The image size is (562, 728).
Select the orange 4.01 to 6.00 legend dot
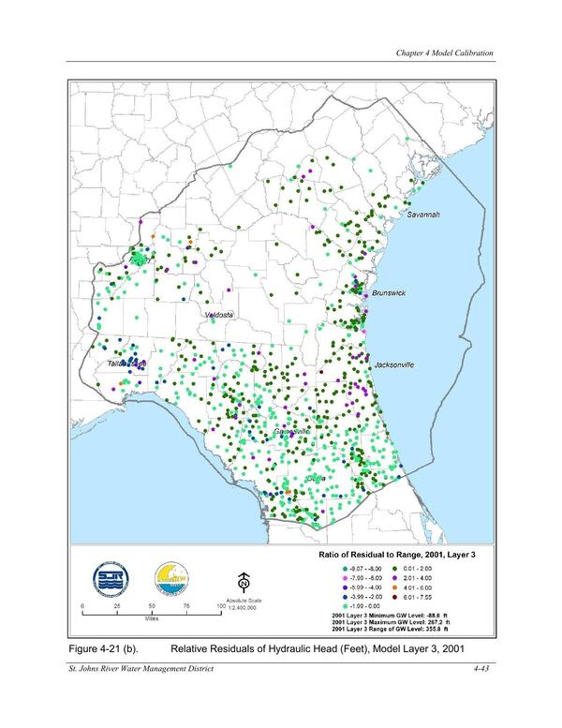(x=395, y=587)
